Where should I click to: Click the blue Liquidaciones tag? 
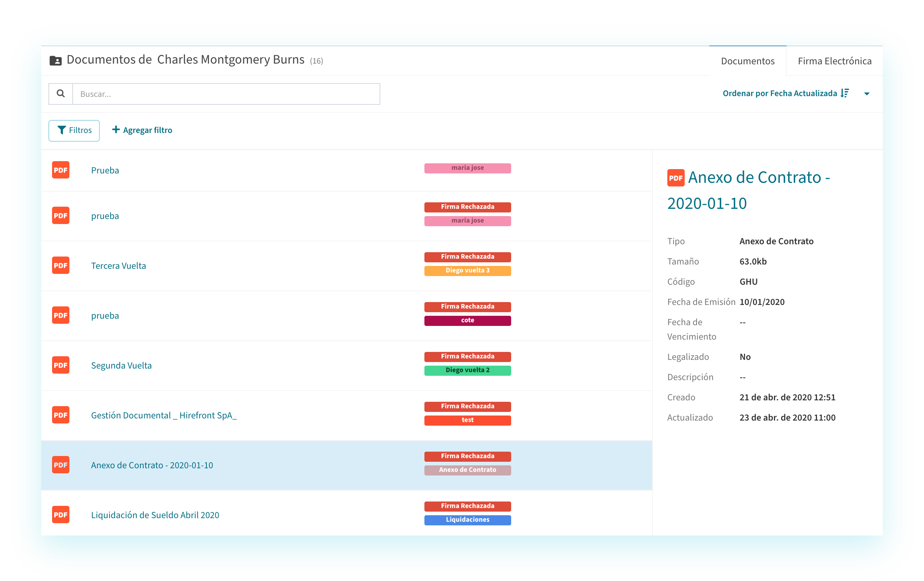pos(467,520)
